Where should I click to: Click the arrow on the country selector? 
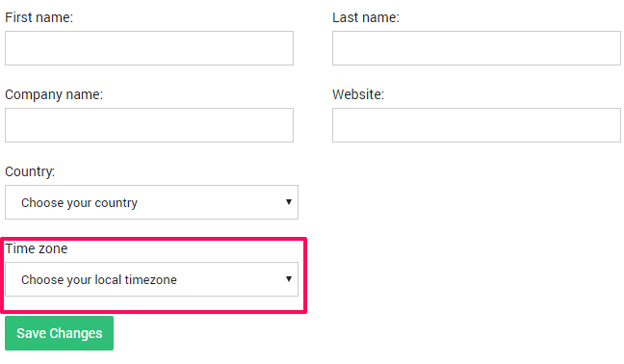click(289, 202)
